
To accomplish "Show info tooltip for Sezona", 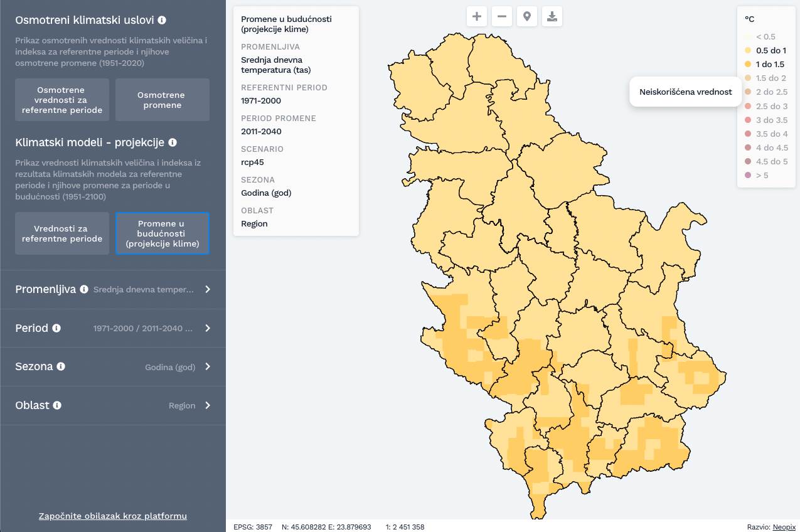I will (x=61, y=366).
